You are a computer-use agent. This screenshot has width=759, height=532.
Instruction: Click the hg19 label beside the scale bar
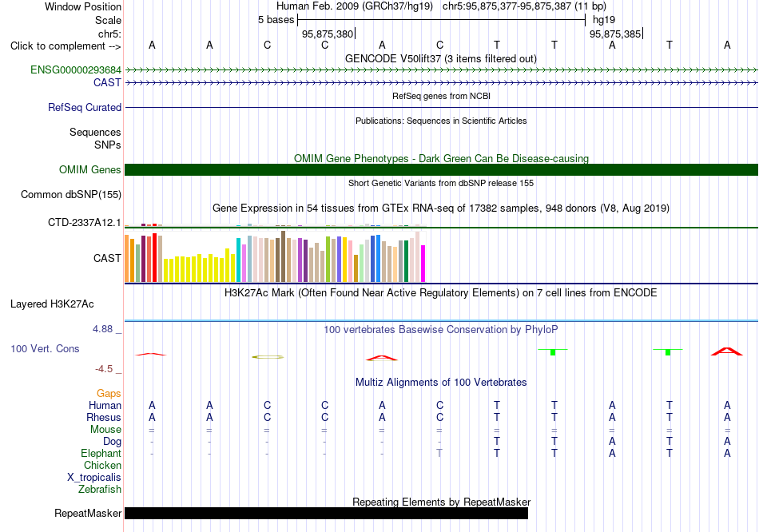(x=604, y=20)
